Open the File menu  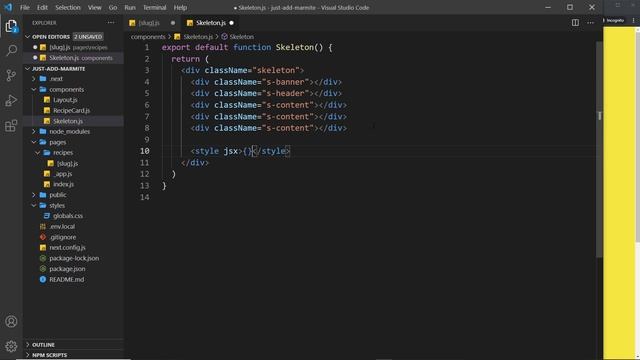[x=25, y=7]
